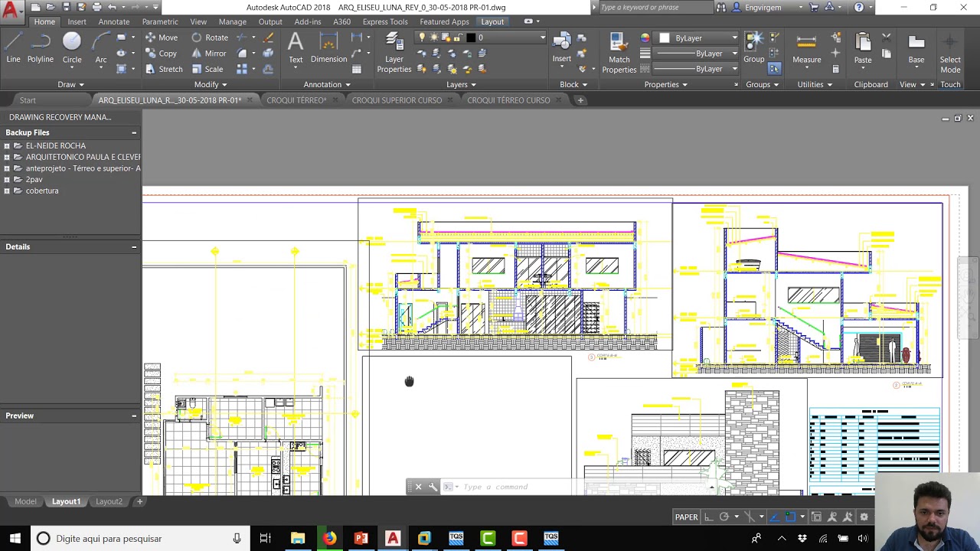Select the Dimension tool
Image resolution: width=980 pixels, height=551 pixels.
[x=329, y=48]
